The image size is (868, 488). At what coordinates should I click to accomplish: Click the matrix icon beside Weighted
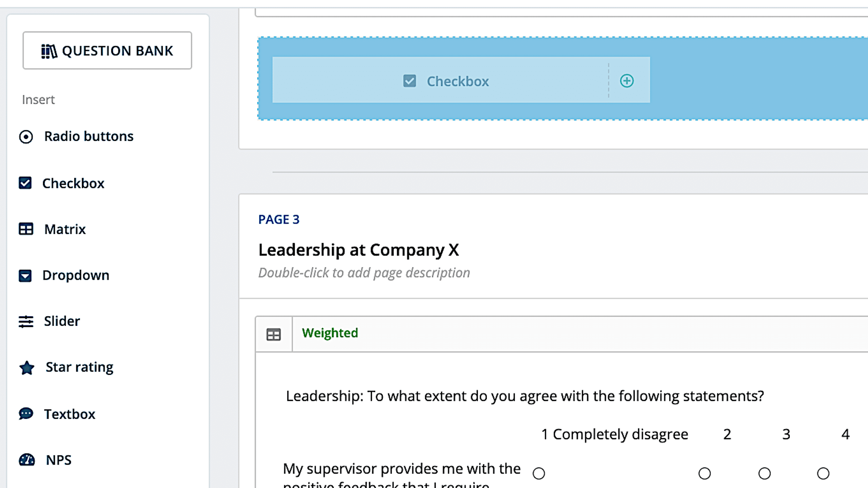point(274,334)
